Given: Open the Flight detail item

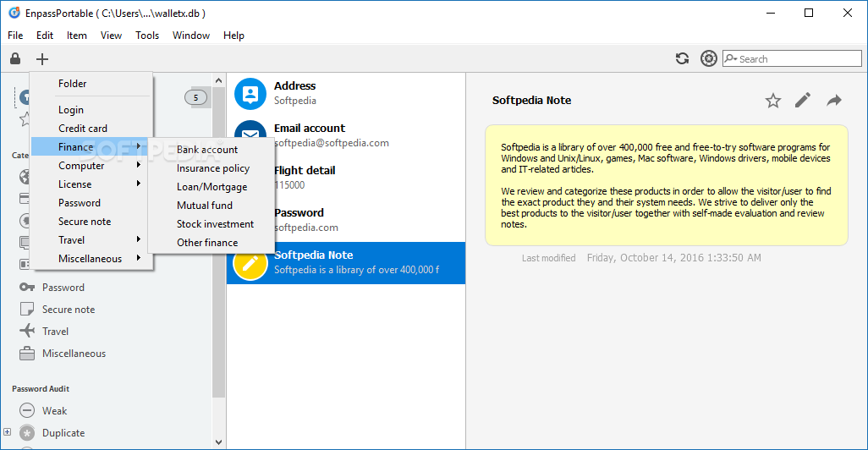Looking at the screenshot, I should [x=346, y=178].
